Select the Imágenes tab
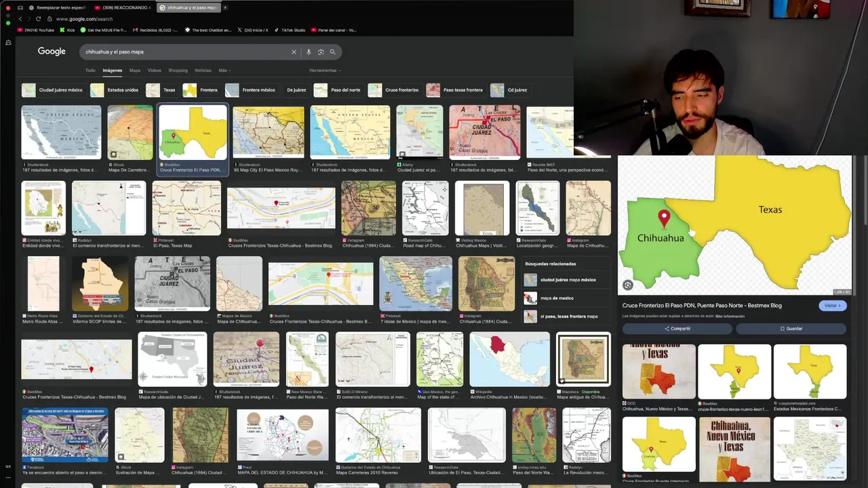 113,70
